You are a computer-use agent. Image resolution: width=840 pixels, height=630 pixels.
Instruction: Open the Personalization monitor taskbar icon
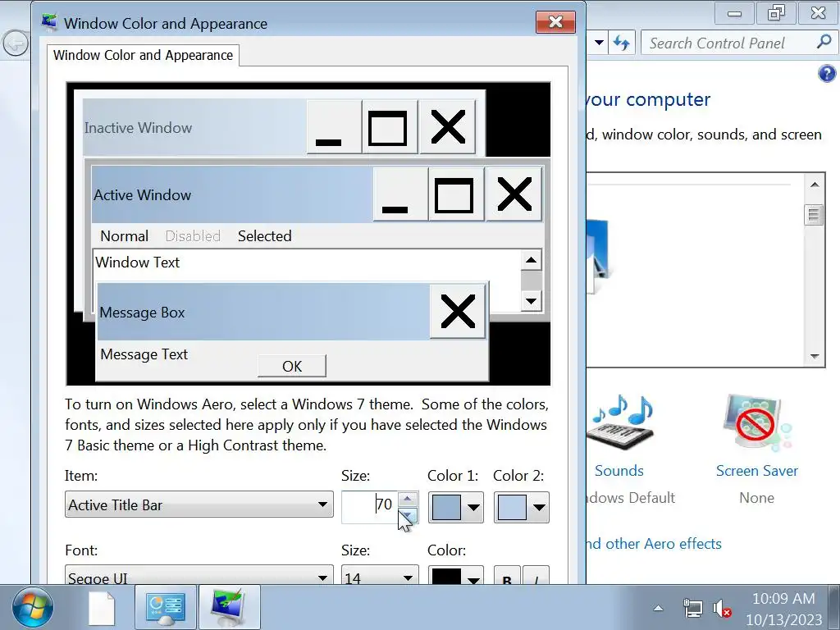tap(230, 608)
